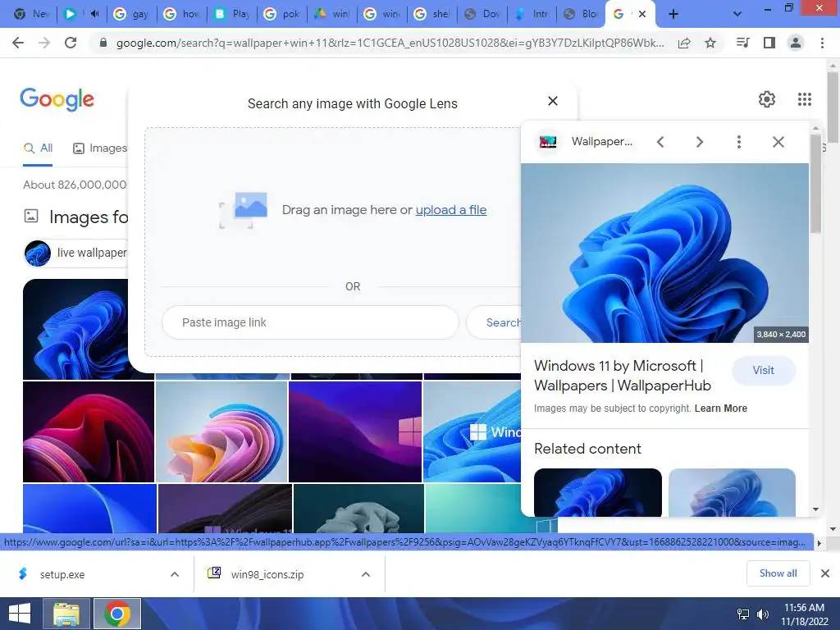This screenshot has height=630, width=840.
Task: Close the image preview panel
Action: [x=778, y=142]
